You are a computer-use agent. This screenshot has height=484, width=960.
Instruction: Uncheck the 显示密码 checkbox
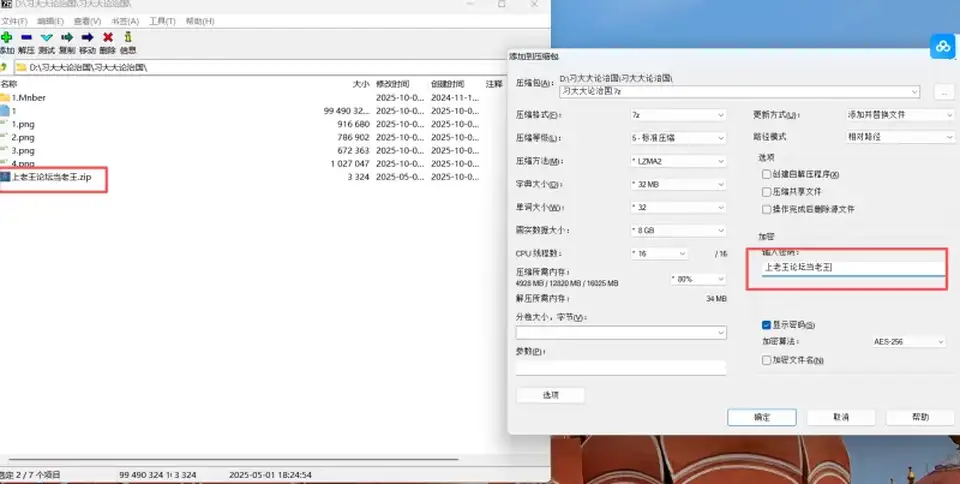tap(766, 325)
